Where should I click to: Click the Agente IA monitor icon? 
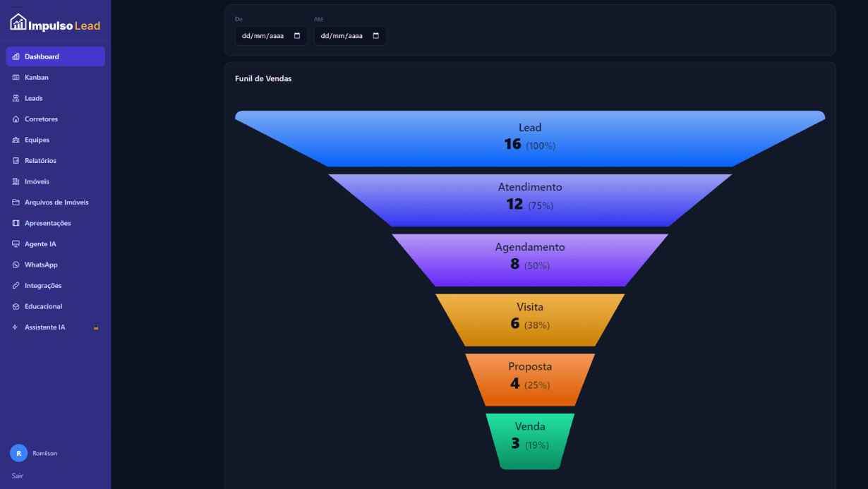[x=16, y=244]
